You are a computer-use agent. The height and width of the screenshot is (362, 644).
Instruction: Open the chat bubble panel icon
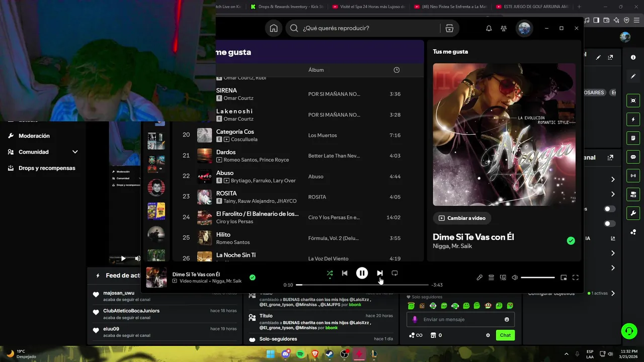[633, 157]
